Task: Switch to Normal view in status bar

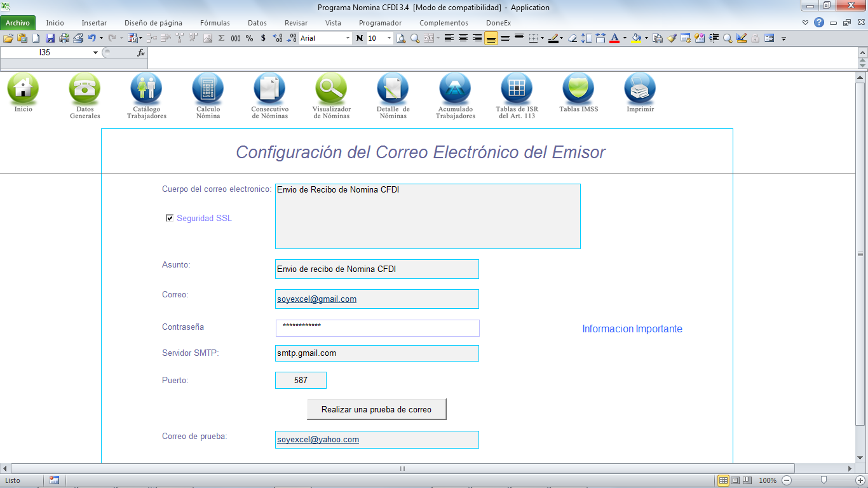Action: coord(723,480)
